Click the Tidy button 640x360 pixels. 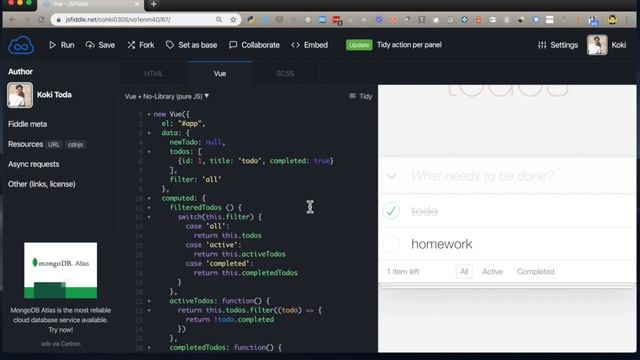click(361, 96)
